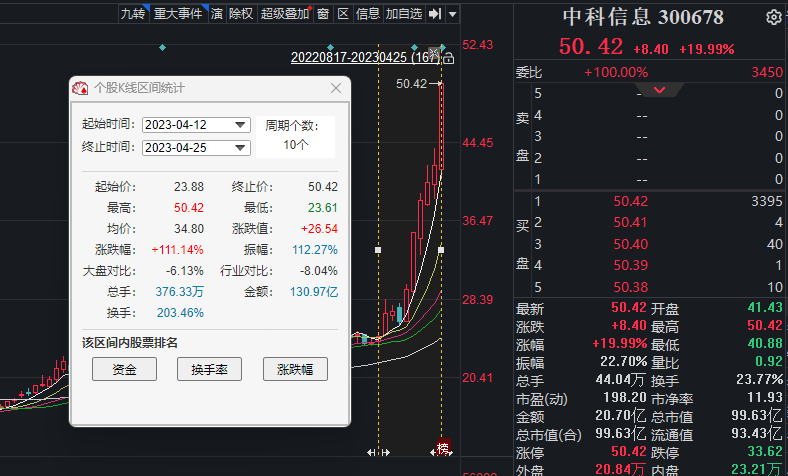The image size is (788, 476).
Task: Click the 演 toolbar button
Action: point(217,14)
